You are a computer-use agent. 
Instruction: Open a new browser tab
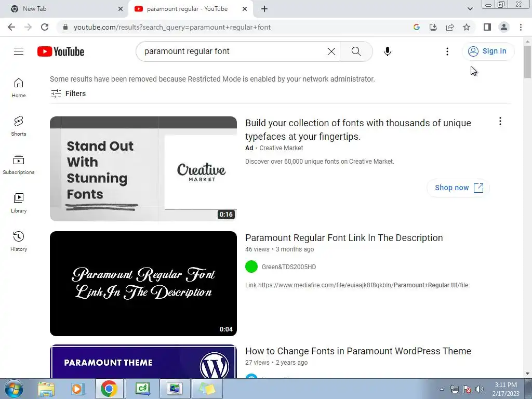click(x=264, y=9)
